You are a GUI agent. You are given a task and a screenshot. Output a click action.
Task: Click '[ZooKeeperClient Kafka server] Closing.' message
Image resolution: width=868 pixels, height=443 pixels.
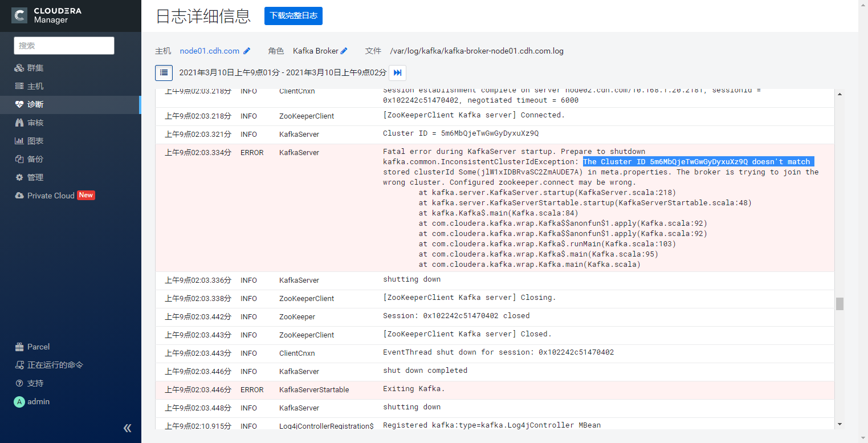coord(469,298)
